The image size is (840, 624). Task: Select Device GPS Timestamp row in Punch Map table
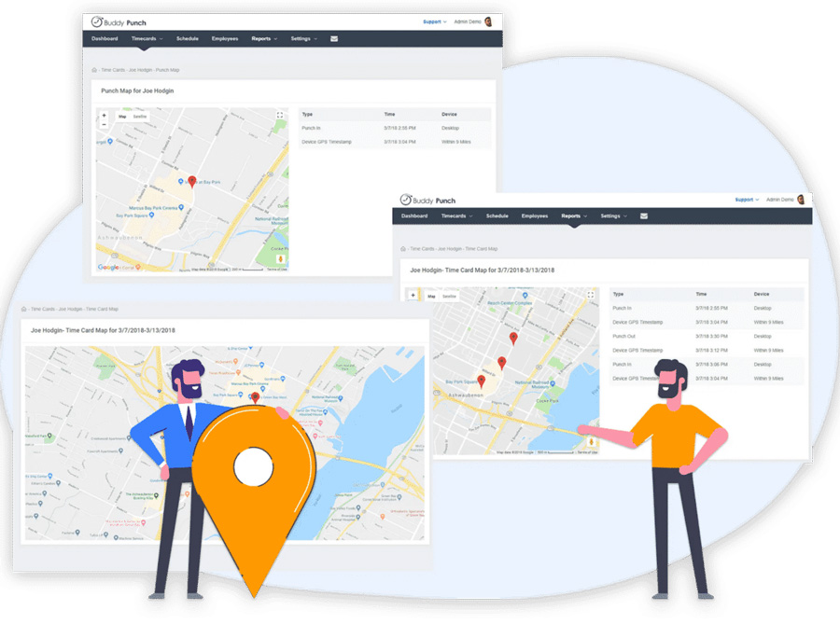tap(394, 142)
